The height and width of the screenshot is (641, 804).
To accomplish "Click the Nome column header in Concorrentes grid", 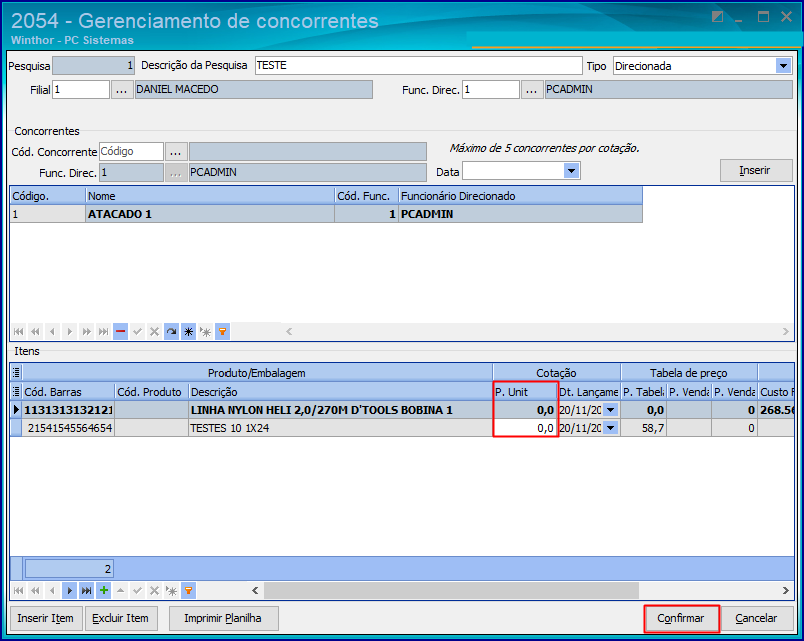I will click(210, 196).
